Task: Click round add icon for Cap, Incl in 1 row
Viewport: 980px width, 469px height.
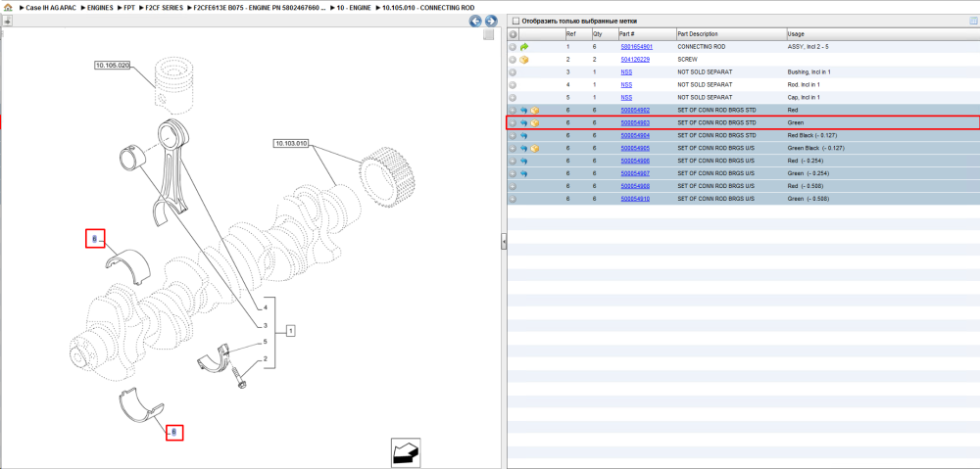Action: [x=513, y=97]
